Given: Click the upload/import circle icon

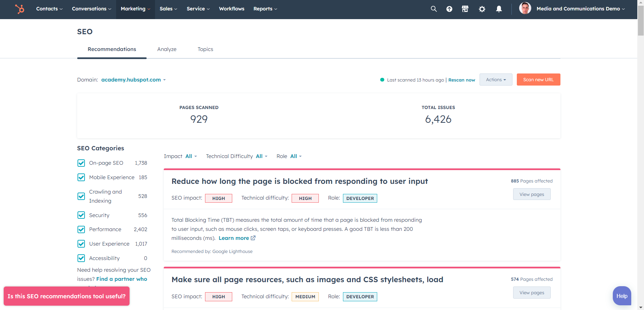Looking at the screenshot, I should tap(449, 9).
